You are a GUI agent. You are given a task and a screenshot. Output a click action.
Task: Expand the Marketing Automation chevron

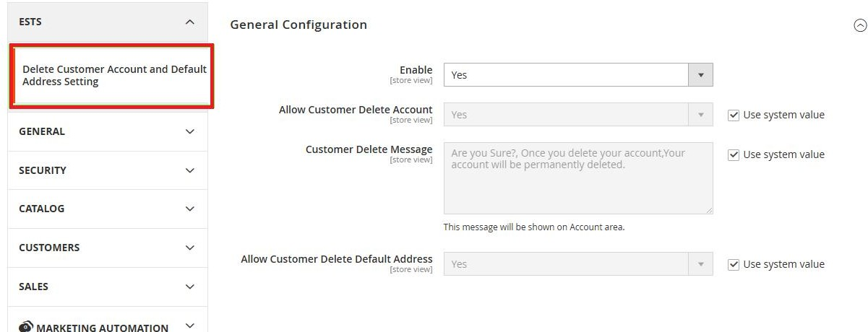[x=190, y=326]
